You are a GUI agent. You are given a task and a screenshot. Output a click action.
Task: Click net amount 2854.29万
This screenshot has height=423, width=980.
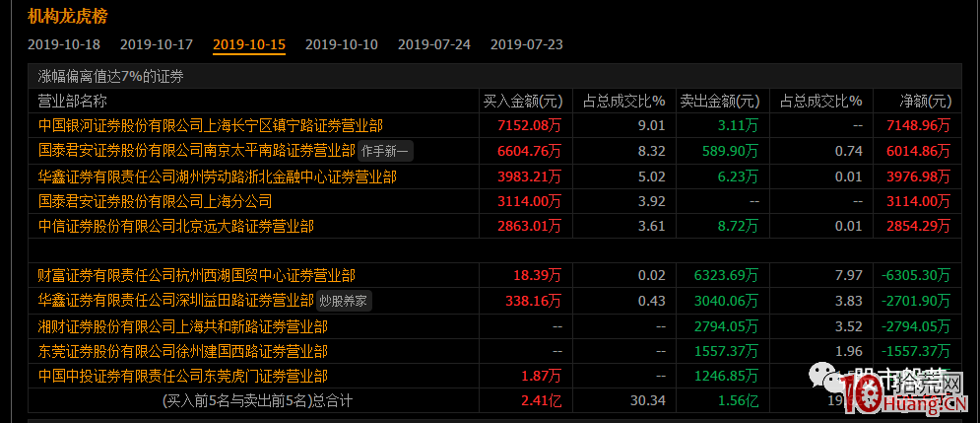point(918,227)
